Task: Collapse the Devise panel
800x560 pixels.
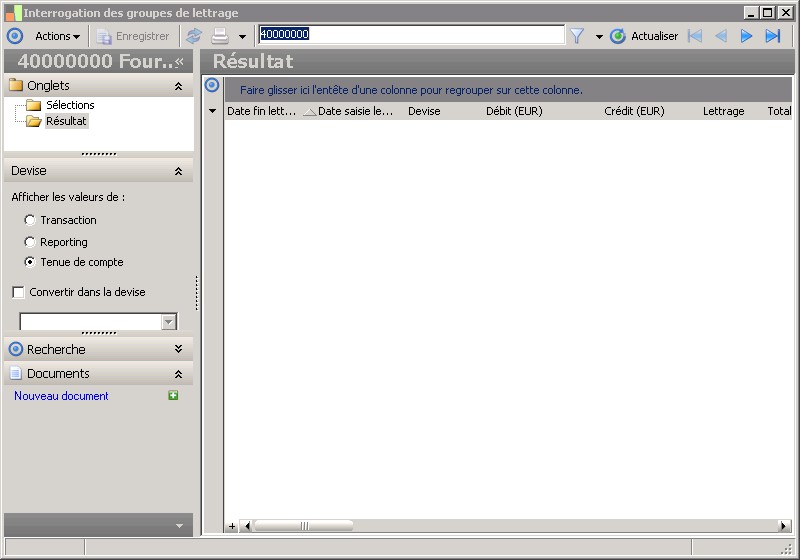Action: tap(178, 171)
